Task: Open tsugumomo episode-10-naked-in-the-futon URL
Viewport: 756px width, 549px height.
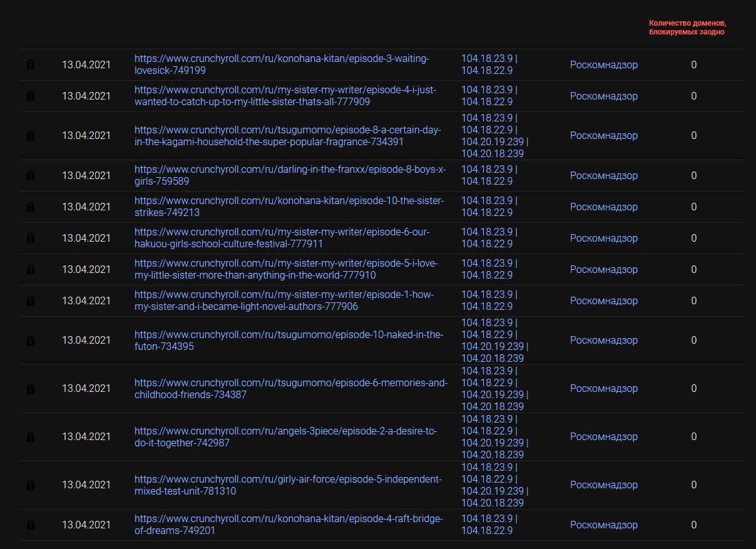Action: pos(289,340)
